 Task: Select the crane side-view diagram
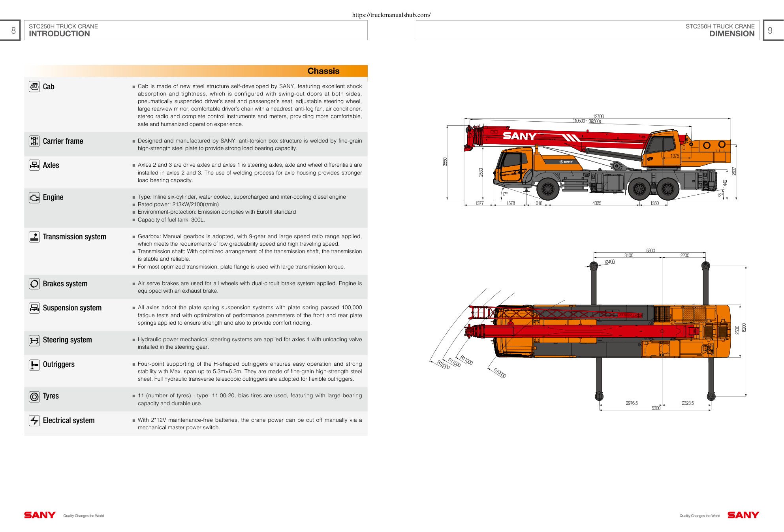(591, 160)
